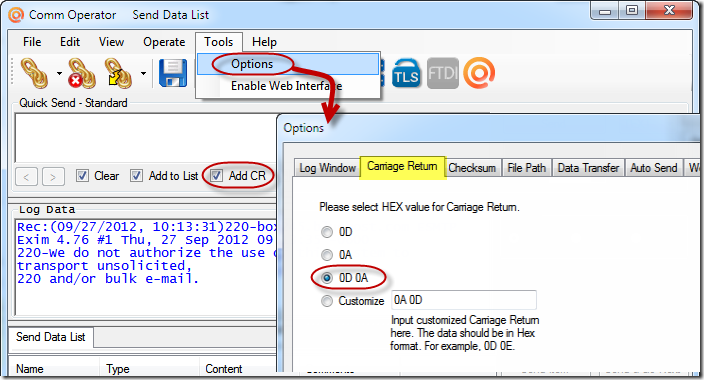The image size is (704, 380).
Task: Open the Edit menu
Action: pos(70,42)
